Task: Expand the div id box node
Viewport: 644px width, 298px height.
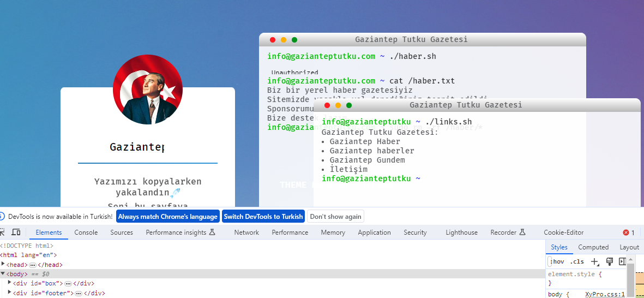Action: 10,283
